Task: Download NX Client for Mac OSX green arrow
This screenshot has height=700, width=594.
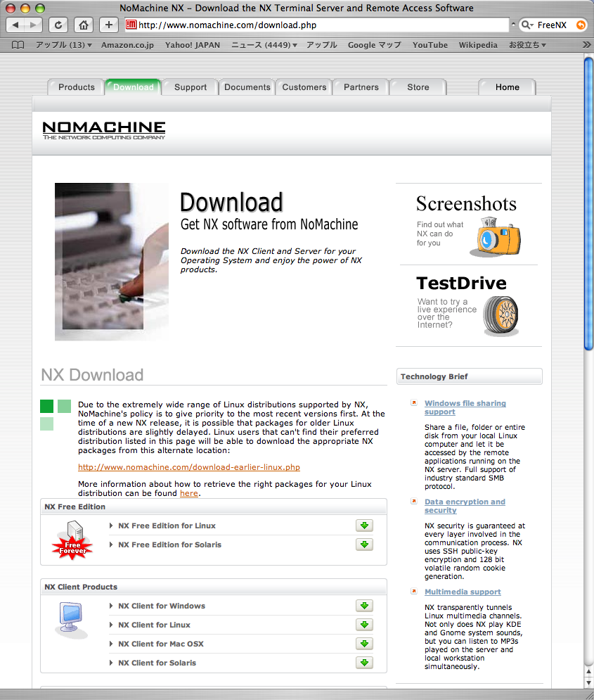Action: pyautogui.click(x=364, y=643)
